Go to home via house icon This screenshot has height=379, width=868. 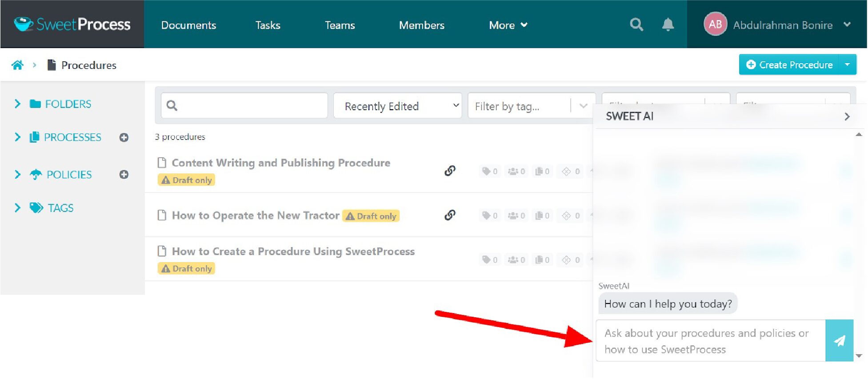tap(18, 65)
